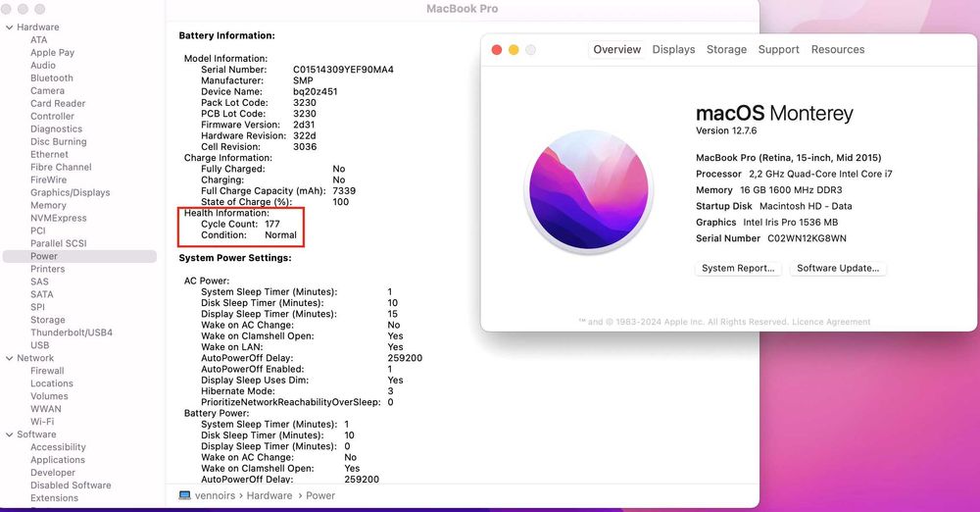
Task: Click the Manufacturer value SMP
Action: pos(303,80)
